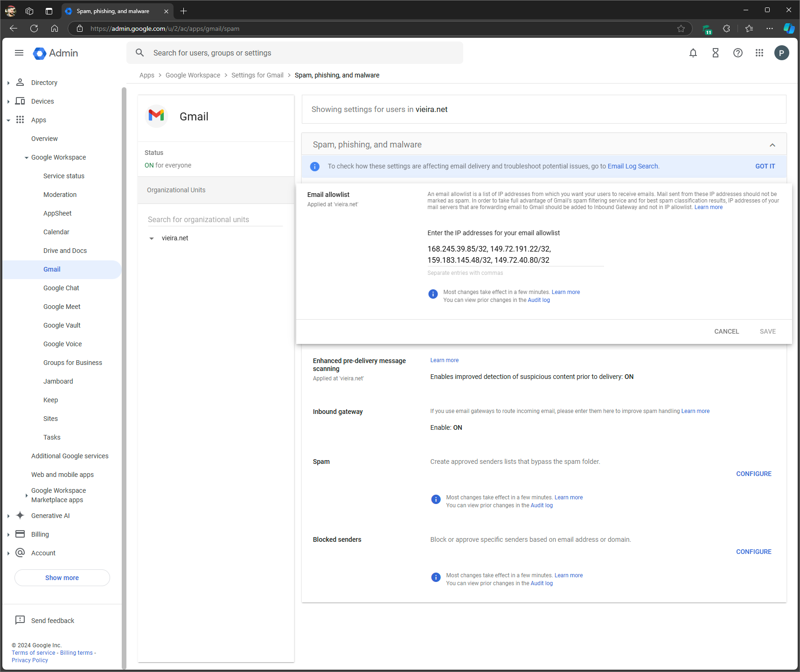Click CANCEL in the Email allowlist editor
The image size is (800, 672).
[x=727, y=331]
